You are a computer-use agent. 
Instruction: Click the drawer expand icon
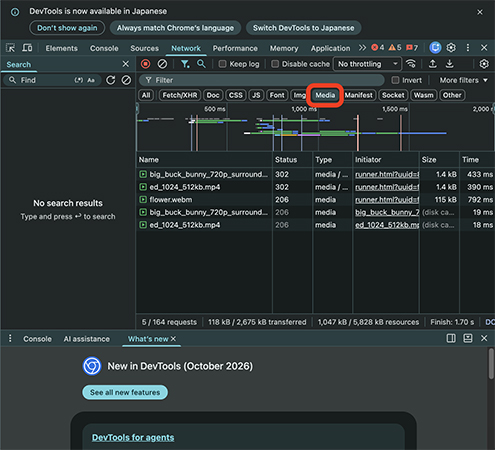(468, 338)
